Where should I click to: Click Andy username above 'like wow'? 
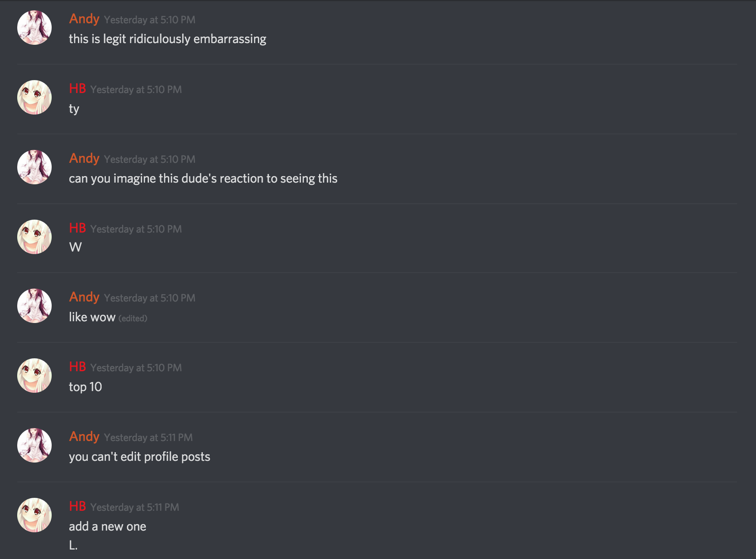[84, 297]
